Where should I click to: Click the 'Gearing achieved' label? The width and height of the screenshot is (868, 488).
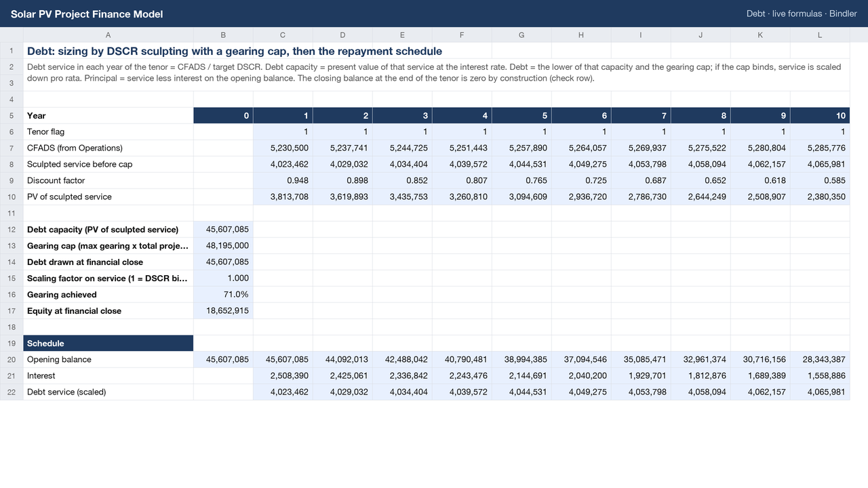62,294
